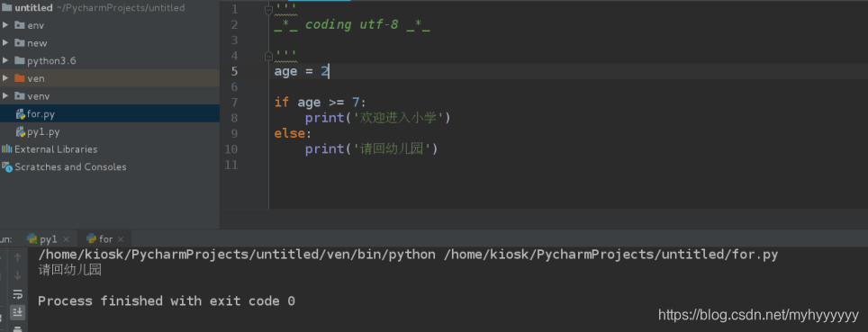Click the External Libraries bar-chart icon
Image resolution: width=868 pixels, height=332 pixels.
point(6,148)
